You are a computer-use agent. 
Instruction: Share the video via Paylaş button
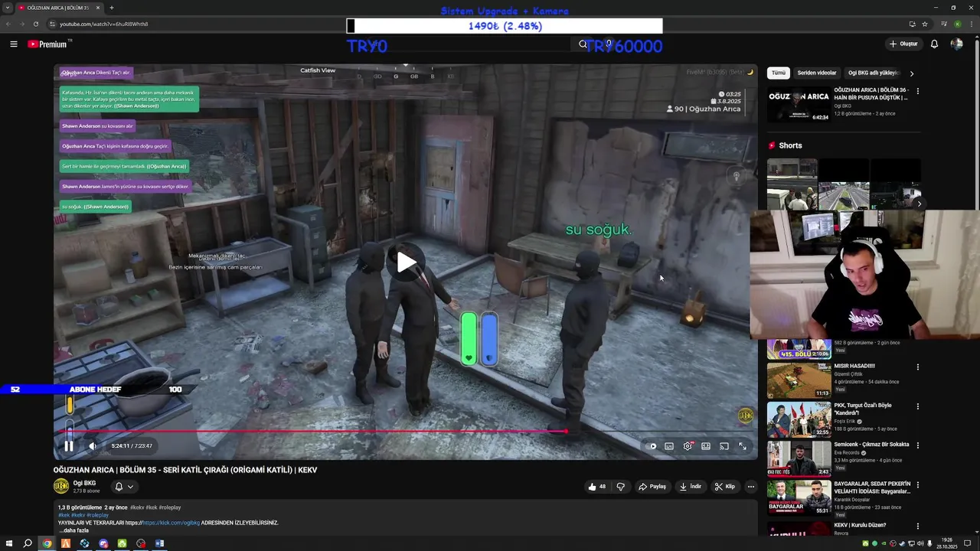tap(652, 487)
